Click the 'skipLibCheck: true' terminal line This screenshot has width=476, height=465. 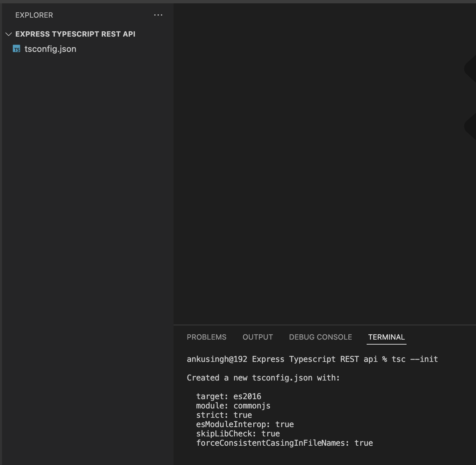(238, 434)
